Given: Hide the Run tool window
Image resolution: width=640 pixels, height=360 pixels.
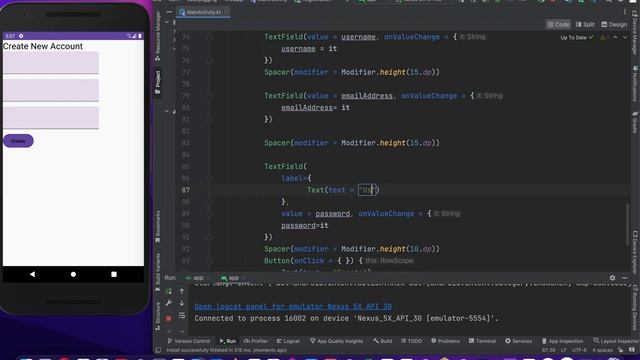Looking at the screenshot, I should 625,278.
